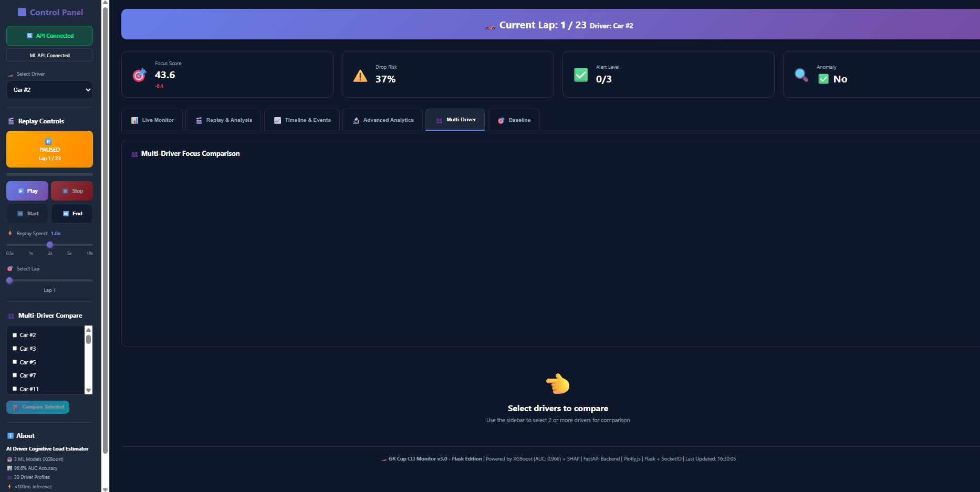Switch to Advanced Analytics tab
This screenshot has height=492, width=980.
click(382, 120)
